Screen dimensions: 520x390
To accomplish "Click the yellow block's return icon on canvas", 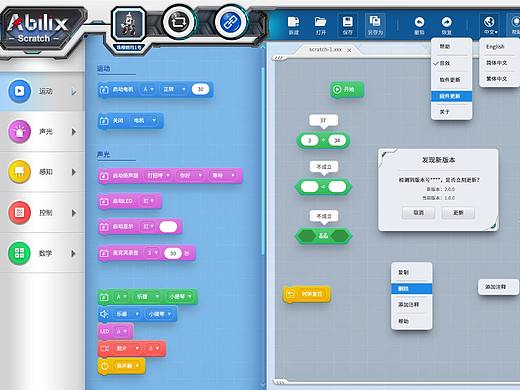I will point(291,294).
